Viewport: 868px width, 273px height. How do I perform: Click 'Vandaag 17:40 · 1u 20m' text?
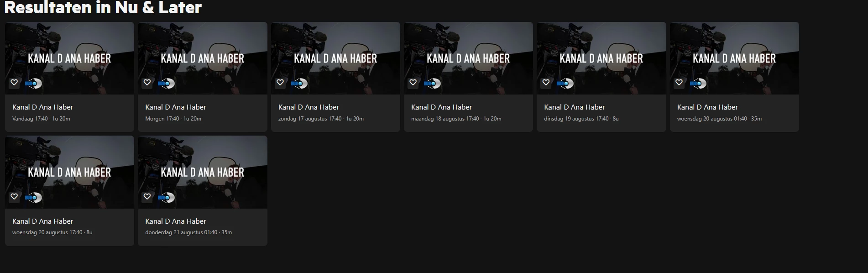coord(41,119)
